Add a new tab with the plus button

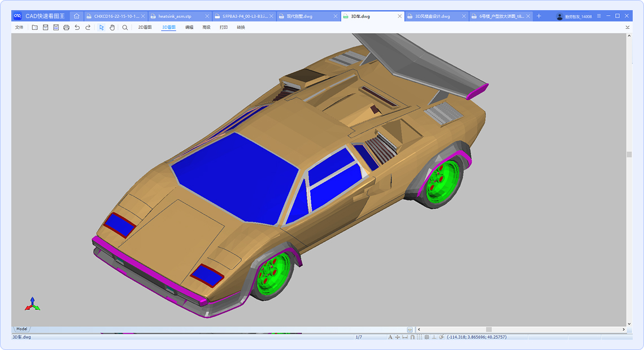(x=539, y=16)
